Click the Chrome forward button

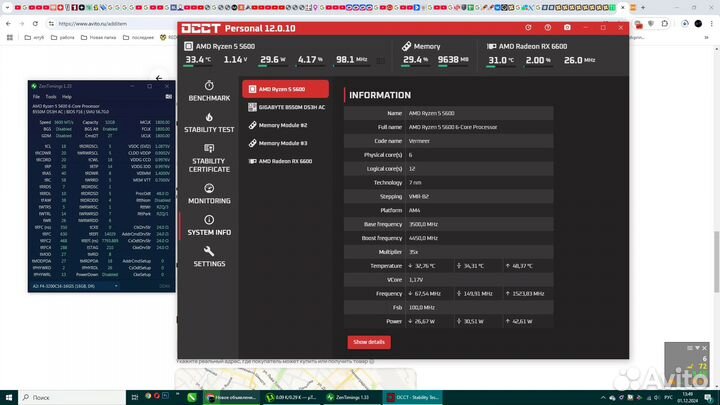coord(22,23)
